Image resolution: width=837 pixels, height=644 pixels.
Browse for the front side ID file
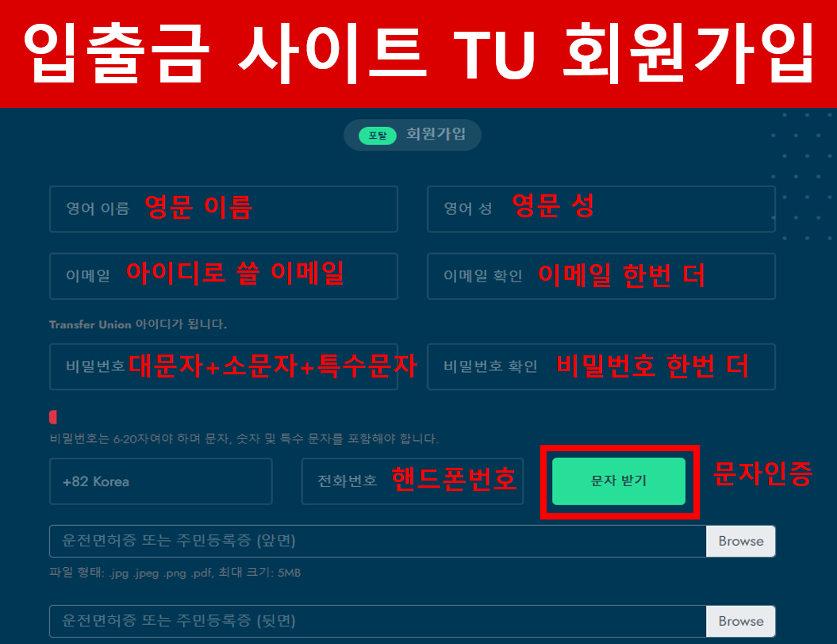741,541
